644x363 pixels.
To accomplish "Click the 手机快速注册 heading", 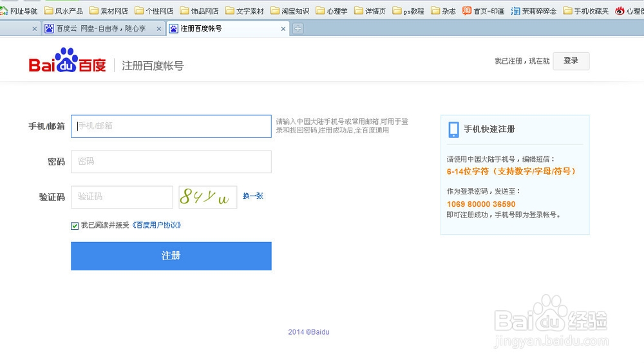I will click(489, 129).
